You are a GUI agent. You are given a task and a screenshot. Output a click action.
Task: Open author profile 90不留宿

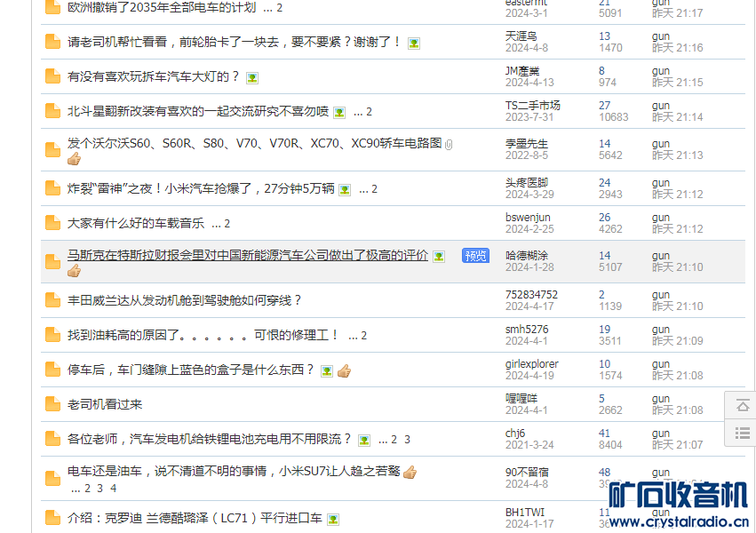527,473
